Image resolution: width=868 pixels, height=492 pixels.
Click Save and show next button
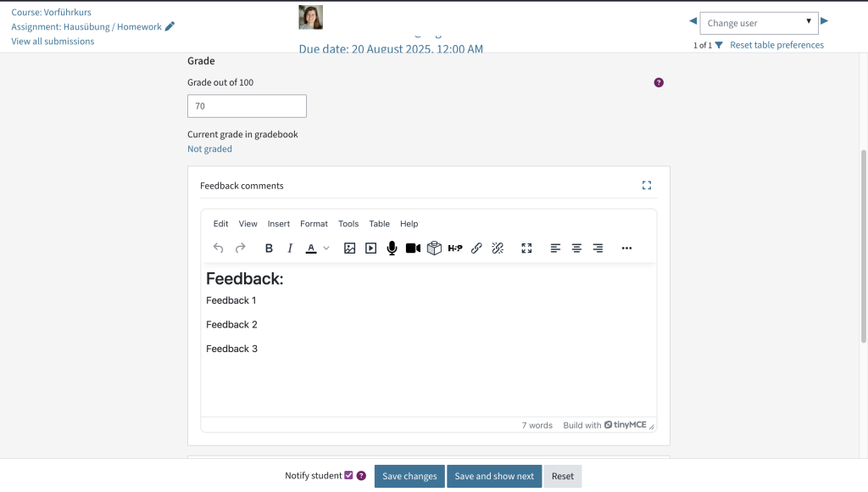494,477
